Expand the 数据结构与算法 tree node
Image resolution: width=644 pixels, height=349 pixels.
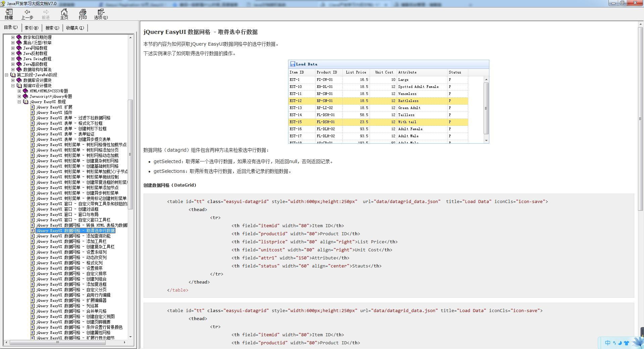pyautogui.click(x=13, y=69)
